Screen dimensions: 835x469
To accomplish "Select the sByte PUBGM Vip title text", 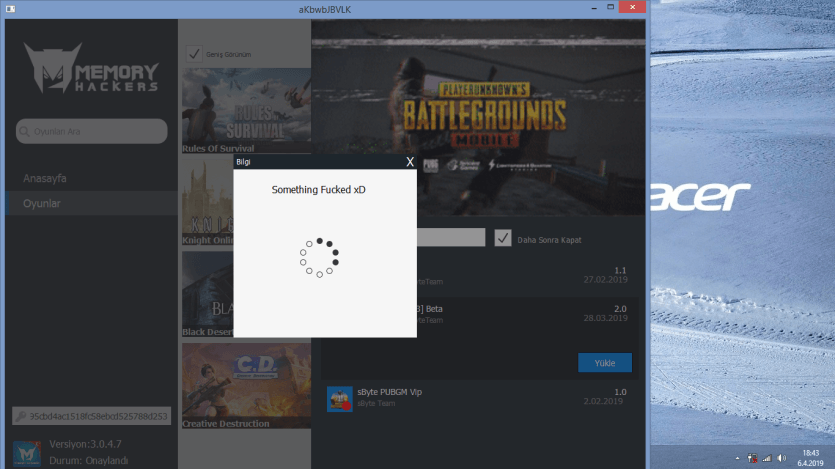I will point(389,392).
